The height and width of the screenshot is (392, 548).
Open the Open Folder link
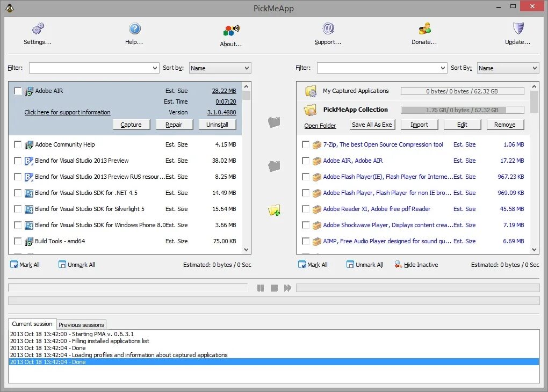point(320,126)
